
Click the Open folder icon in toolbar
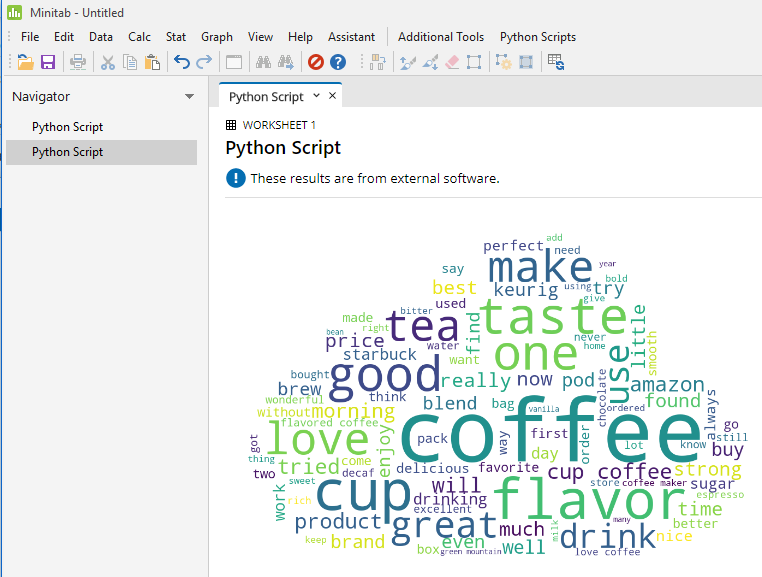coord(25,62)
